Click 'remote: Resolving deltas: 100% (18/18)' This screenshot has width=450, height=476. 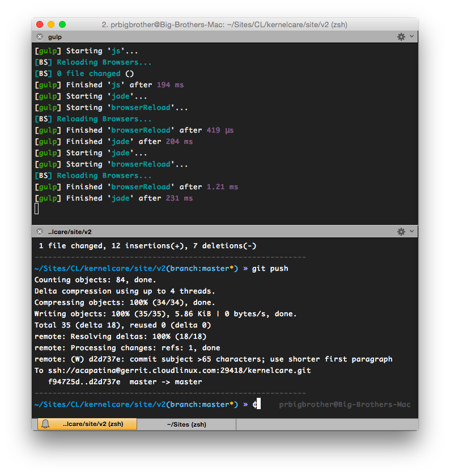(x=120, y=337)
